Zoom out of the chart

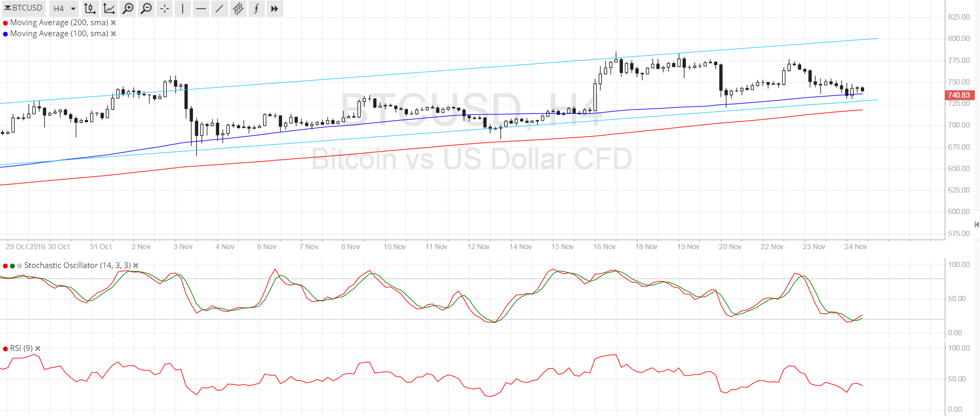point(146,8)
